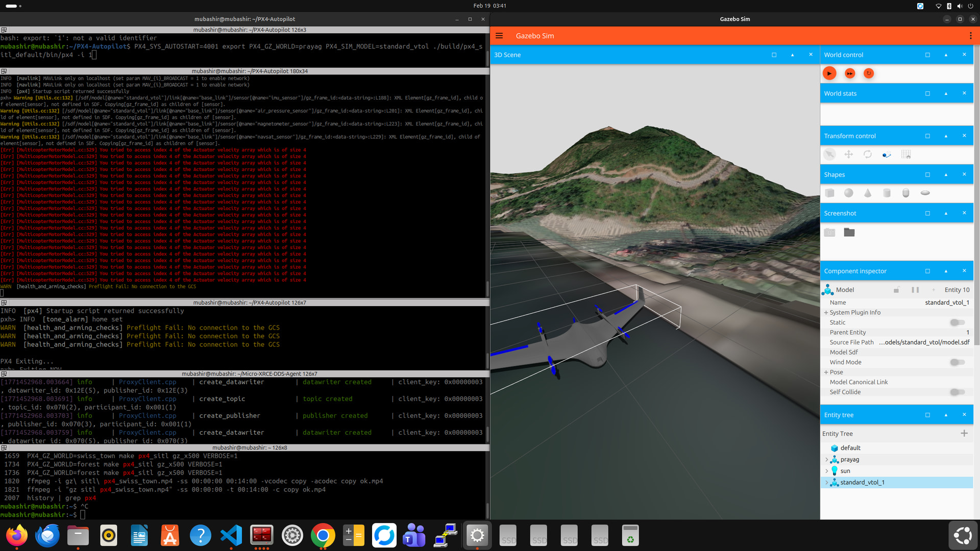Insert a sphere shape
The width and height of the screenshot is (980, 551).
click(848, 193)
